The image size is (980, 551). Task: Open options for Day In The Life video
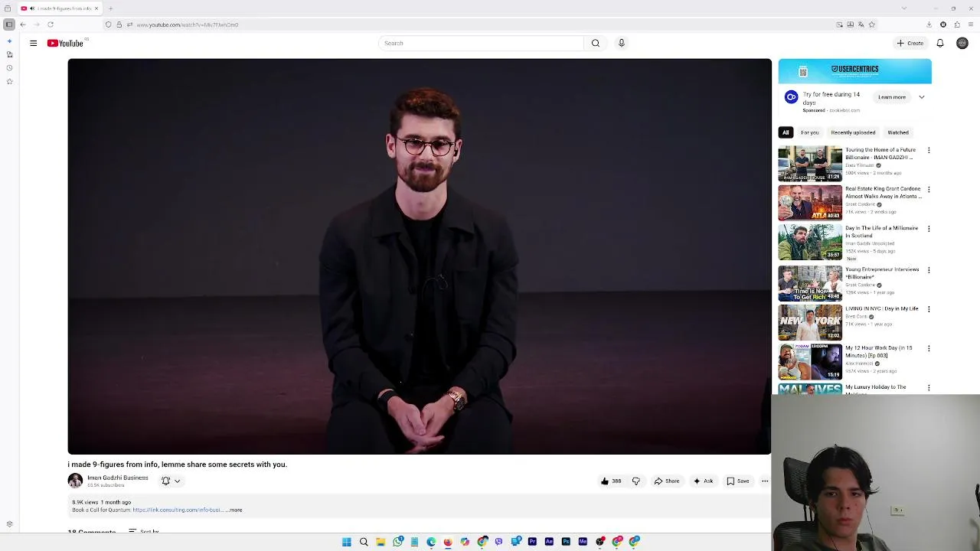coord(929,229)
